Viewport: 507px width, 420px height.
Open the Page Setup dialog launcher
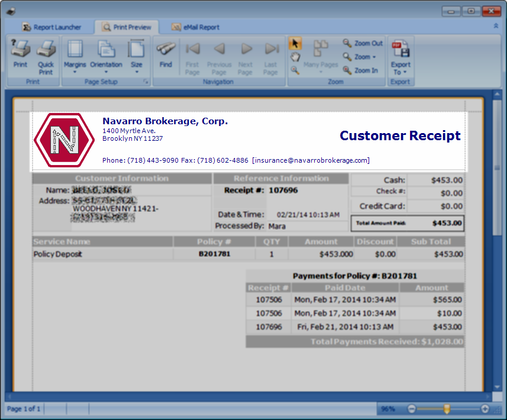click(146, 82)
